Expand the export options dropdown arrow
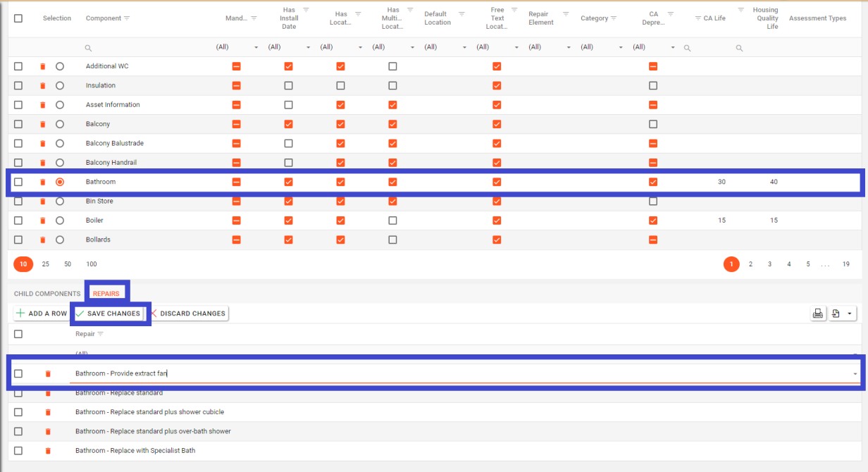Viewport: 868px width, 472px height. [850, 313]
